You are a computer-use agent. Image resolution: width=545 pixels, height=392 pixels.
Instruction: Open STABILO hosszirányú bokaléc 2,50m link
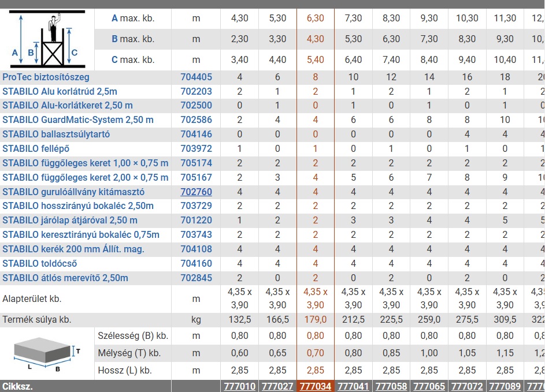[x=78, y=206]
